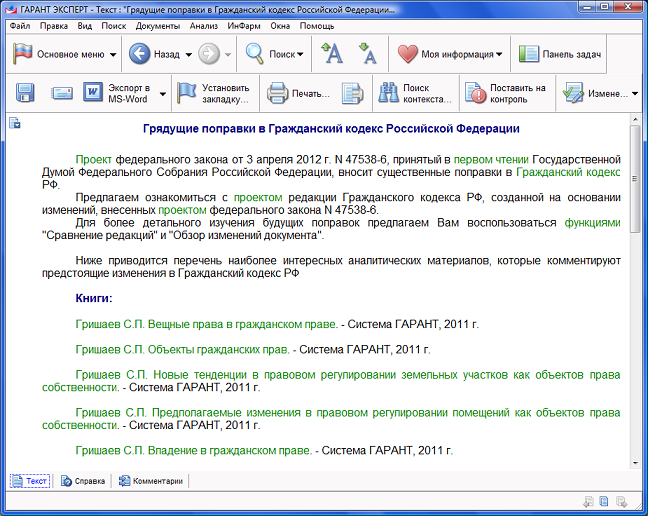
Task: Expand the Моя информация dropdown
Action: (x=452, y=54)
